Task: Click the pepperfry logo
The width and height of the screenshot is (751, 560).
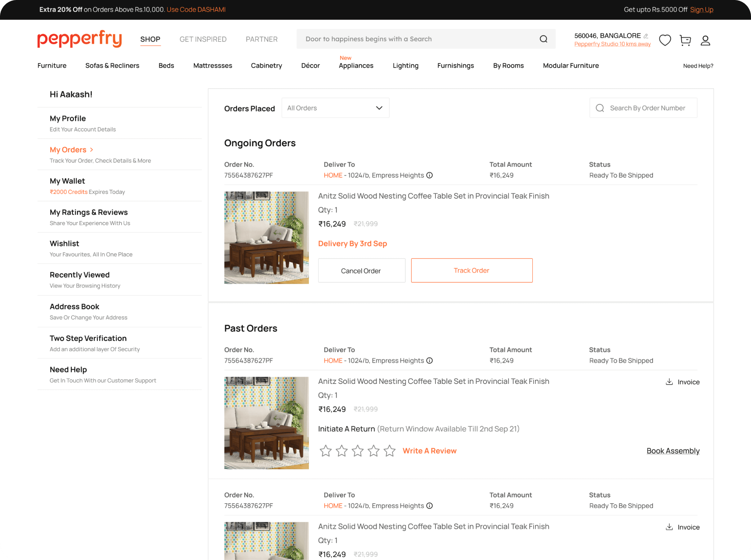Action: pyautogui.click(x=79, y=39)
